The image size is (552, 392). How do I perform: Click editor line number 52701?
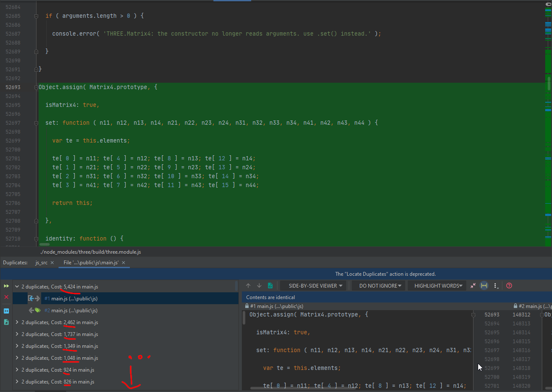[x=13, y=159]
